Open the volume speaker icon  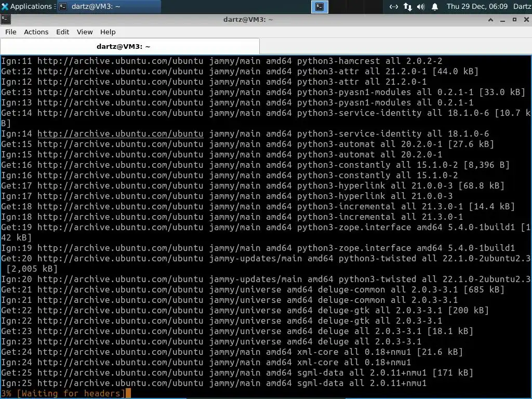pos(421,6)
